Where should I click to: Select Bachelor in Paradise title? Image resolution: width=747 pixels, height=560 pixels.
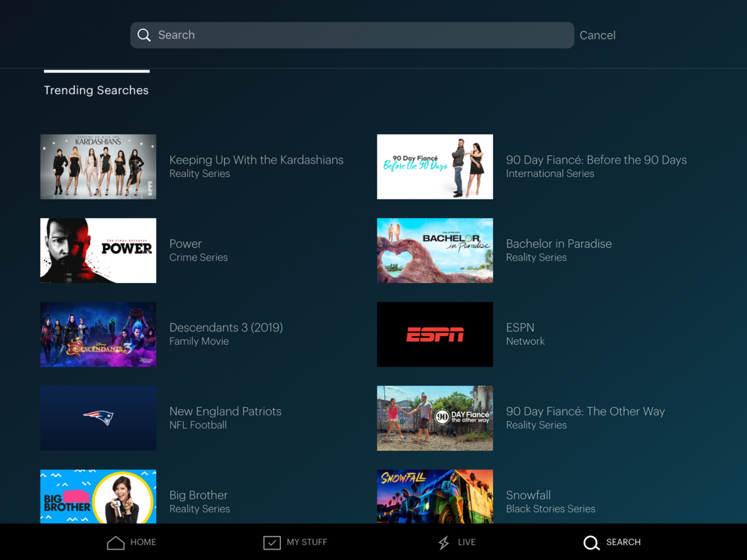coord(559,243)
